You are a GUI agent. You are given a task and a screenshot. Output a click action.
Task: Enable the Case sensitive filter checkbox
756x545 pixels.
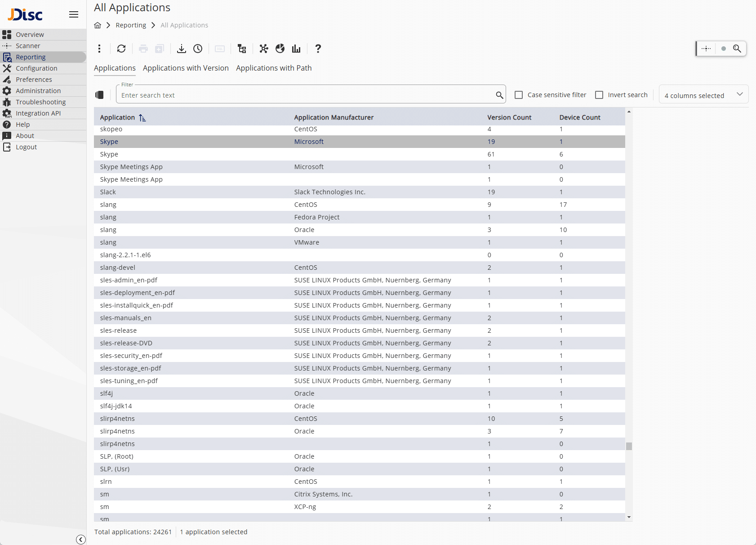[519, 95]
